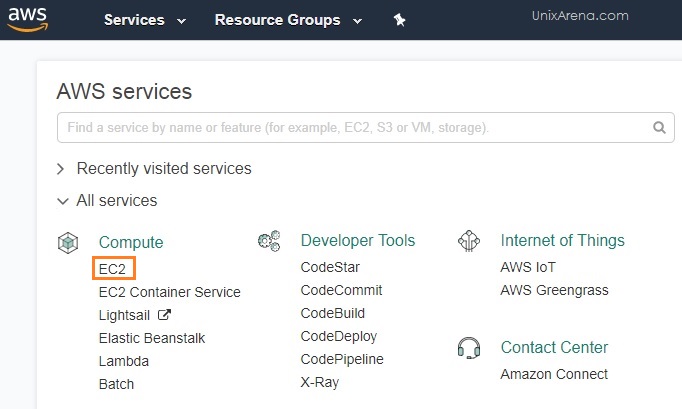Open the Services dropdown menu
The width and height of the screenshot is (682, 409).
pos(145,20)
